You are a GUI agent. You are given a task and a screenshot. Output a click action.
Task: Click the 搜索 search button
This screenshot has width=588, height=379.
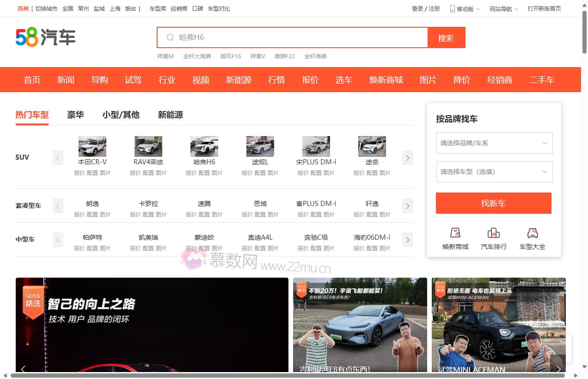tap(446, 38)
